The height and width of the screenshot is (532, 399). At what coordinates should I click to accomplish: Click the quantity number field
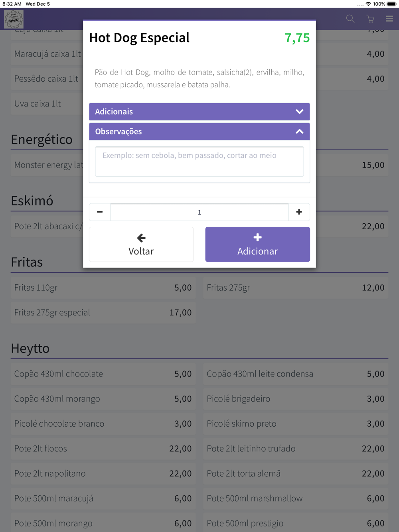tap(199, 212)
